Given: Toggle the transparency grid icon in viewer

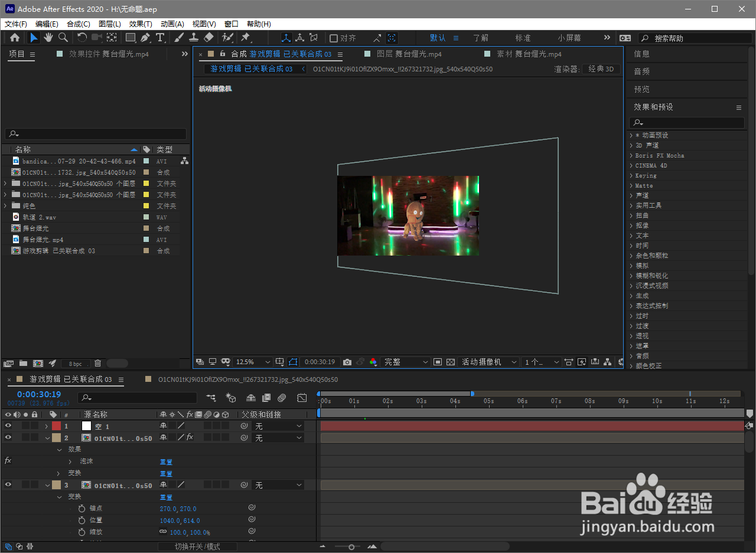Looking at the screenshot, I should click(451, 362).
